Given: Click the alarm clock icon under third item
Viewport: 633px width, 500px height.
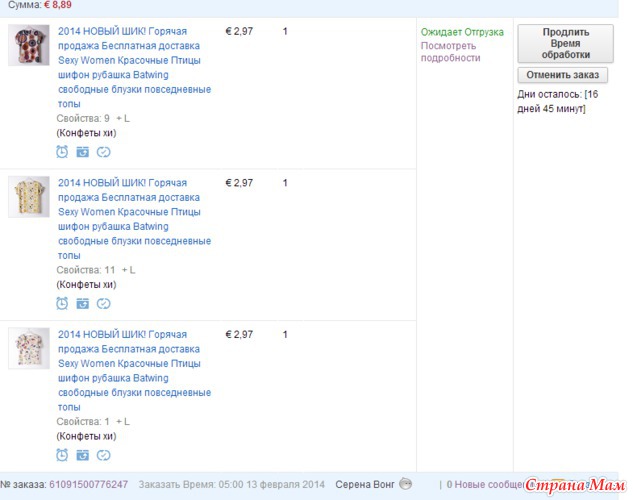Looking at the screenshot, I should pos(62,456).
